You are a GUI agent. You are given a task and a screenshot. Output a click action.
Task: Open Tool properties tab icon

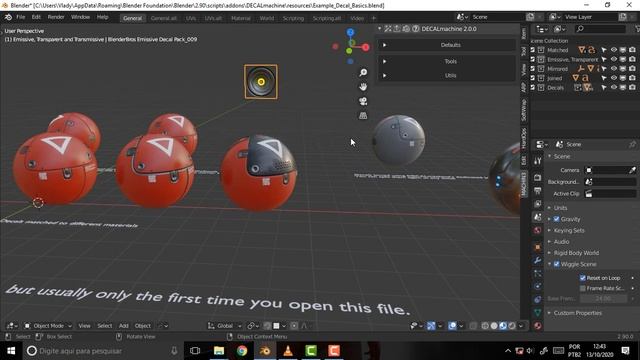[x=538, y=161]
